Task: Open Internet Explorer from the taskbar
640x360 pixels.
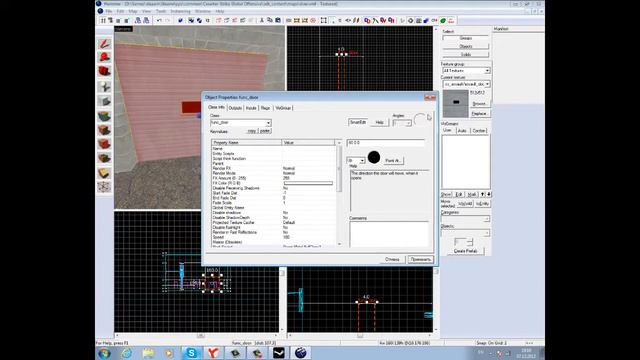Action: click(x=126, y=353)
